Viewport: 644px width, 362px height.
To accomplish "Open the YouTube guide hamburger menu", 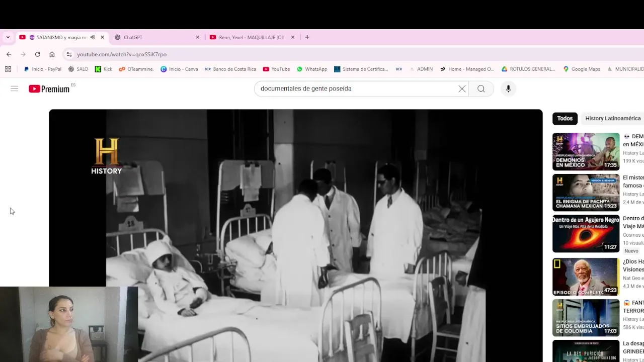I will 14,88.
